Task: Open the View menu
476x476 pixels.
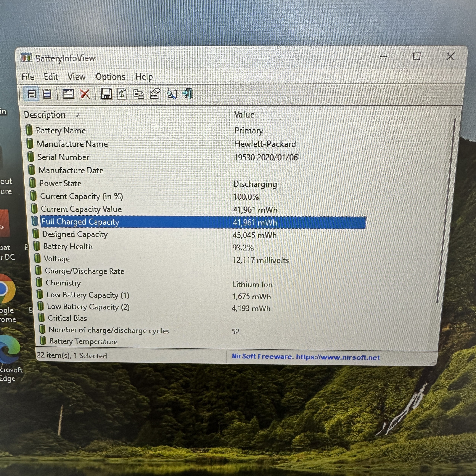Action: pos(76,77)
